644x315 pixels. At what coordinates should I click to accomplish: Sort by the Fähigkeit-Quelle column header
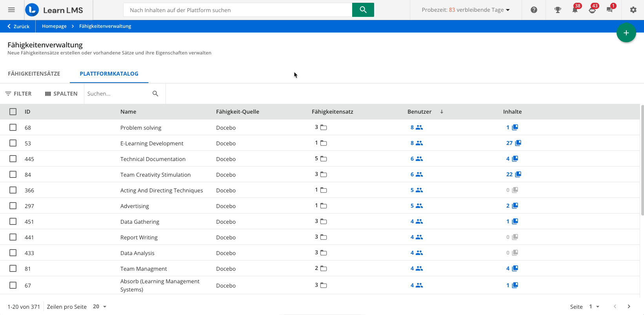pyautogui.click(x=237, y=112)
